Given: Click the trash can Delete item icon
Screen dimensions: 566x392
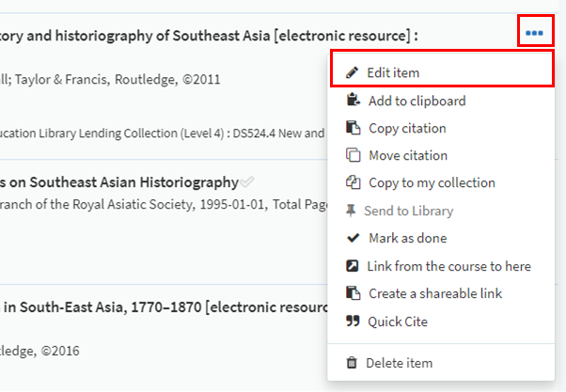Looking at the screenshot, I should click(x=353, y=363).
